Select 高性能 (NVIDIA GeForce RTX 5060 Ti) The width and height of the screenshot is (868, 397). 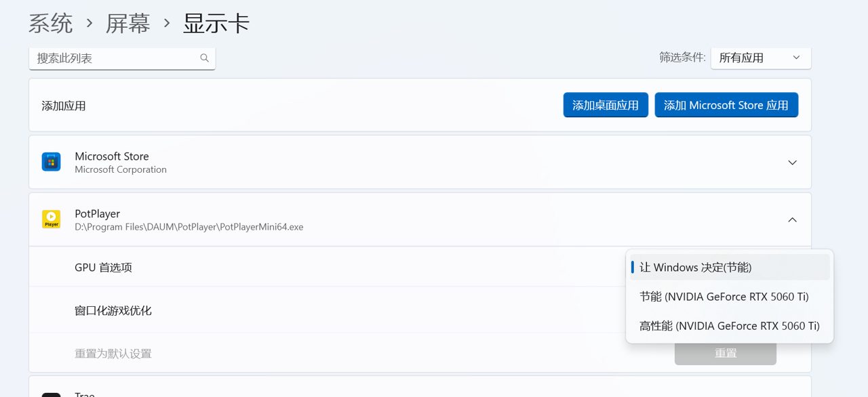coord(730,326)
